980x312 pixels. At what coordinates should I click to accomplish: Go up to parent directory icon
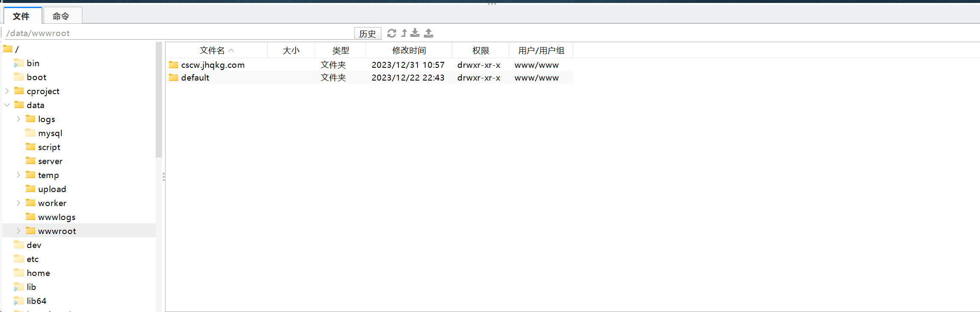pos(404,33)
